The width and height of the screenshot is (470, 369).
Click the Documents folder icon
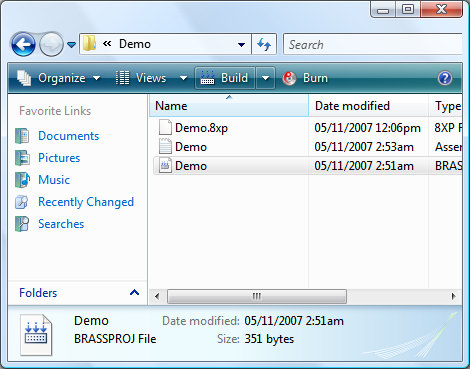pyautogui.click(x=22, y=136)
